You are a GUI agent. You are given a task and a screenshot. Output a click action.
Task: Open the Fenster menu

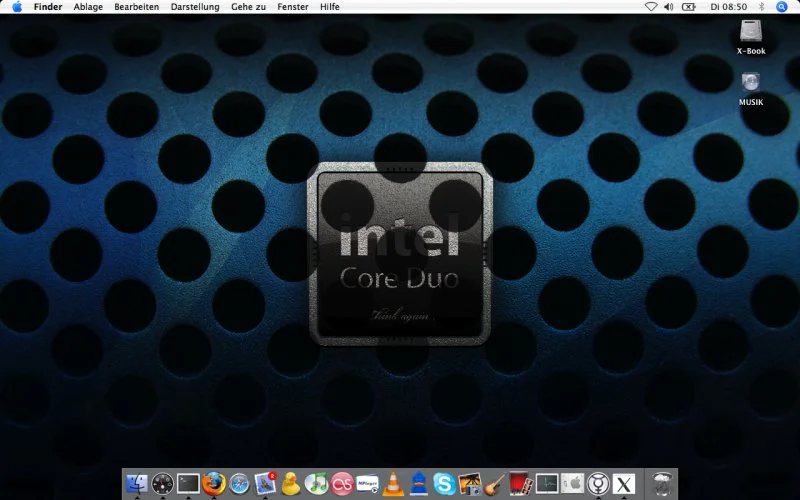pyautogui.click(x=292, y=7)
